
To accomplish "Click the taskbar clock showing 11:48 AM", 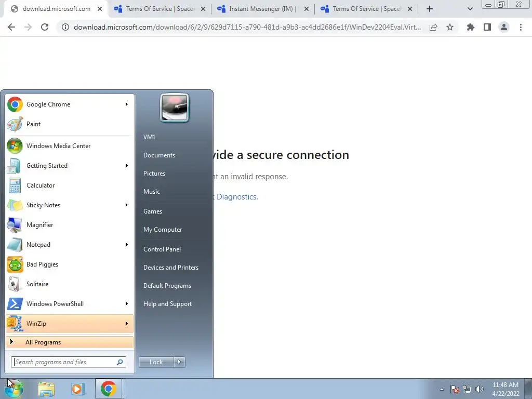I will tap(506, 389).
